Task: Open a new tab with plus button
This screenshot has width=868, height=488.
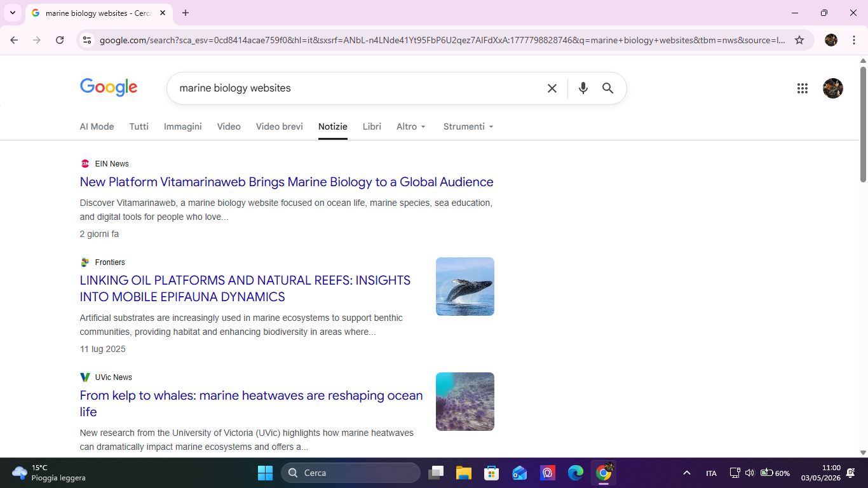Action: pos(186,13)
